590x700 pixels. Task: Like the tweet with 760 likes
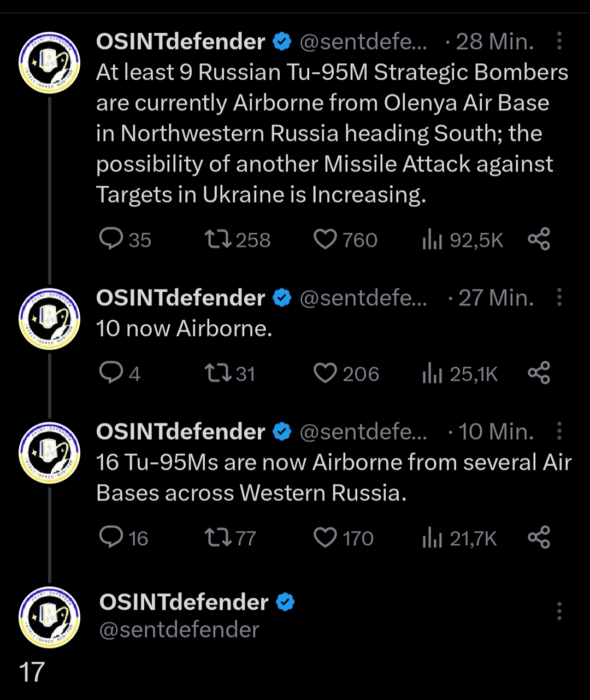click(x=326, y=239)
